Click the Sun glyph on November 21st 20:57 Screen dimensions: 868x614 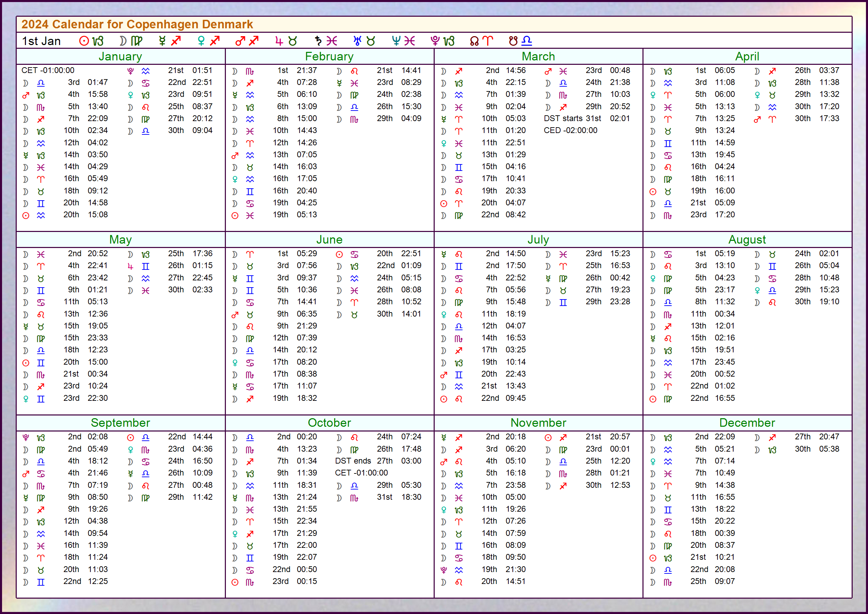[548, 437]
